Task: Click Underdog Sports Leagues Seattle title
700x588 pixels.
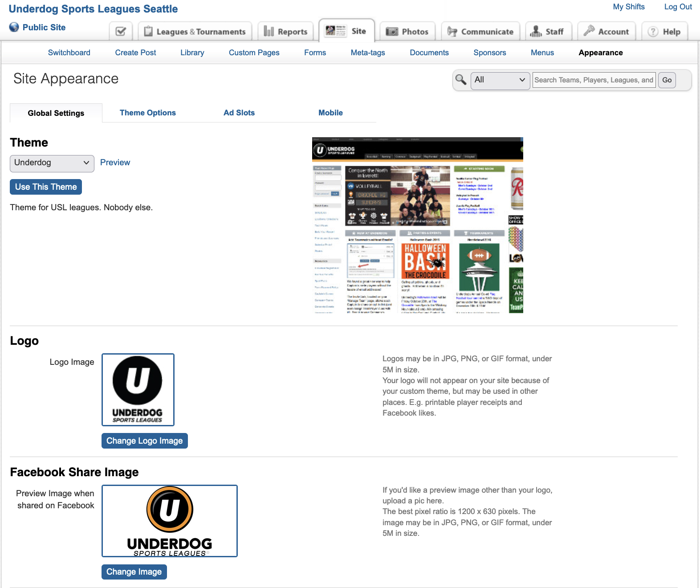Action: tap(93, 9)
